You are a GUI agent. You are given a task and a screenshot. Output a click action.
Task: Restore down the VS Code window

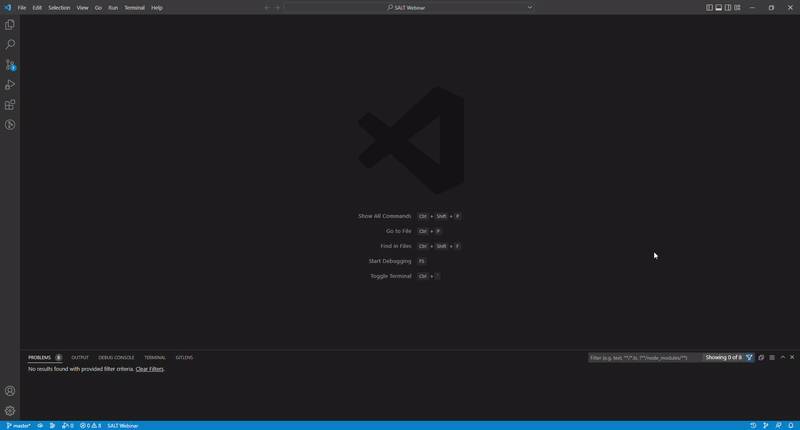coord(771,8)
